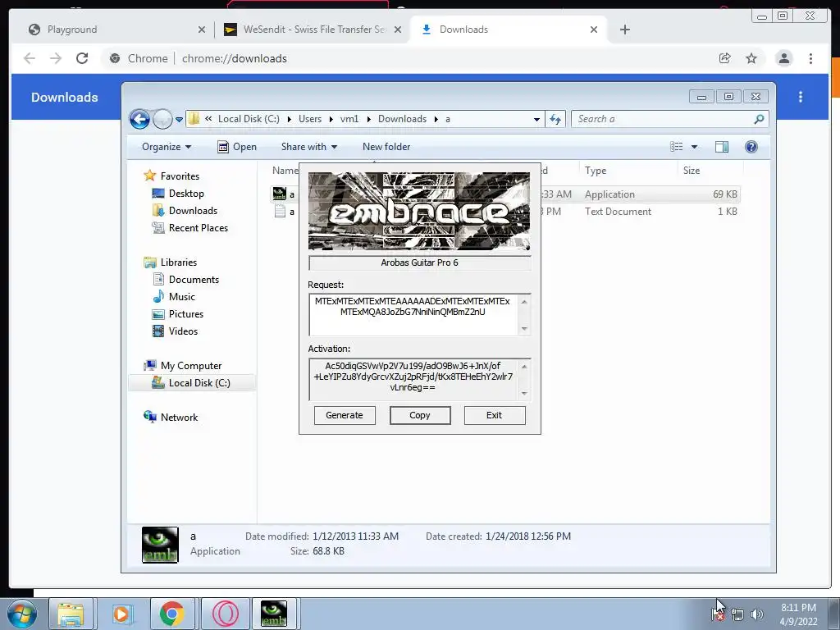Open media player from taskbar
840x630 pixels.
click(x=121, y=614)
